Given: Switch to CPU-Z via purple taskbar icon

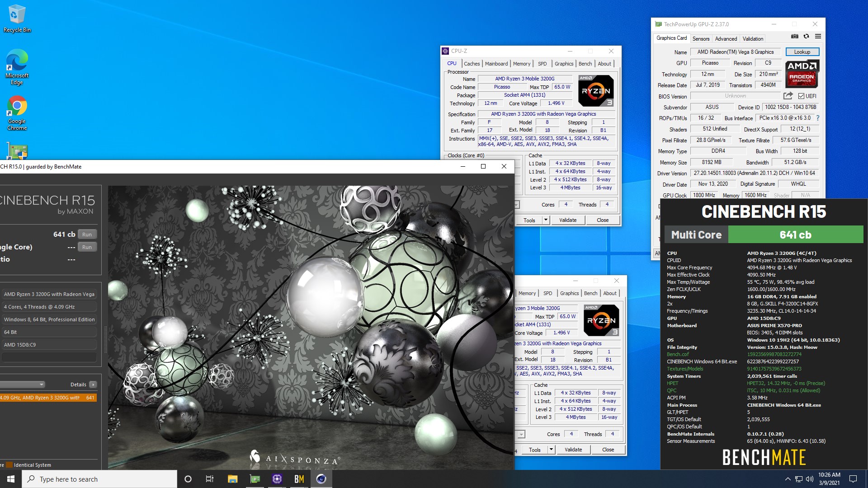Looking at the screenshot, I should point(277,479).
